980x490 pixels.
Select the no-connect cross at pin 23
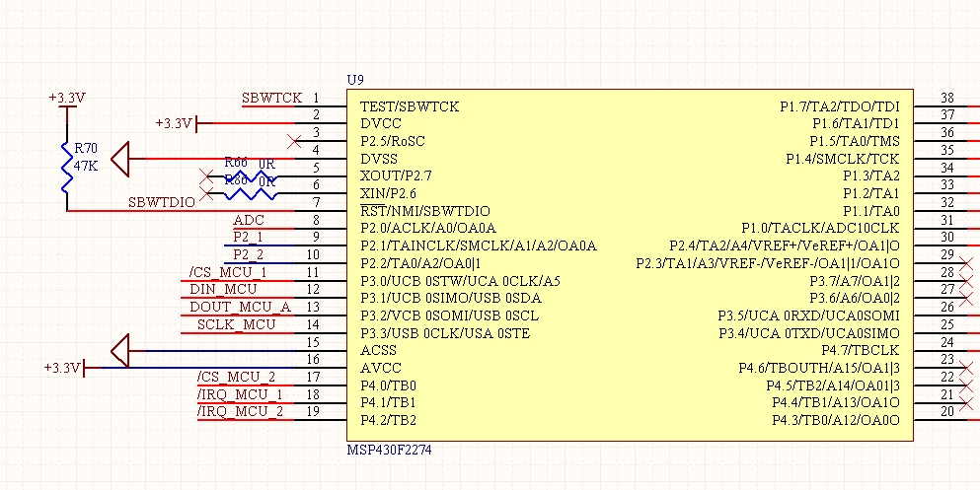[x=966, y=369]
